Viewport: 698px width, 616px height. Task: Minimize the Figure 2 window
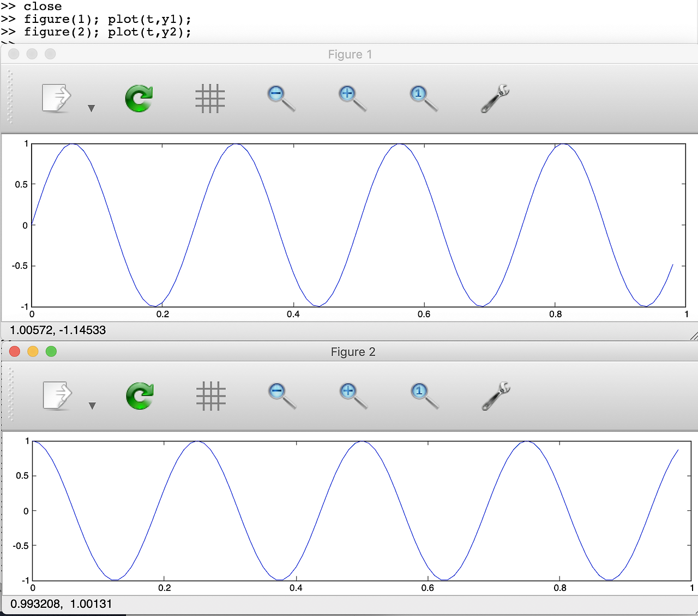33,352
